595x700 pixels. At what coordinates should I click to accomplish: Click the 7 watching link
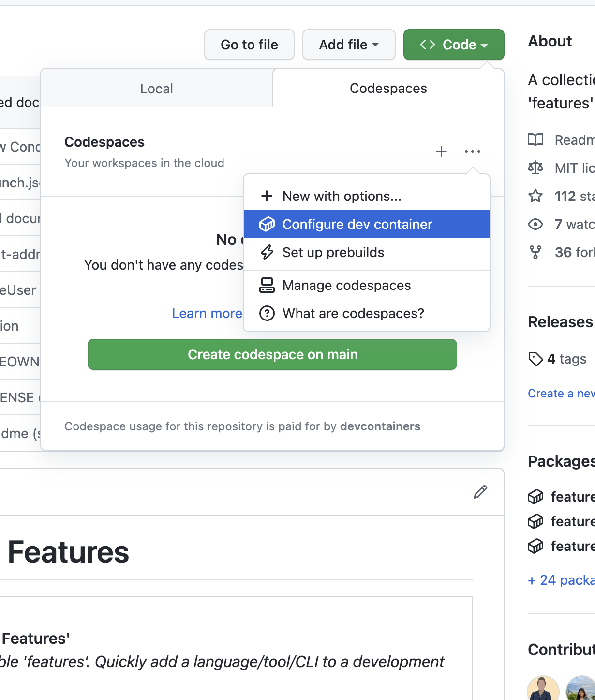[561, 224]
